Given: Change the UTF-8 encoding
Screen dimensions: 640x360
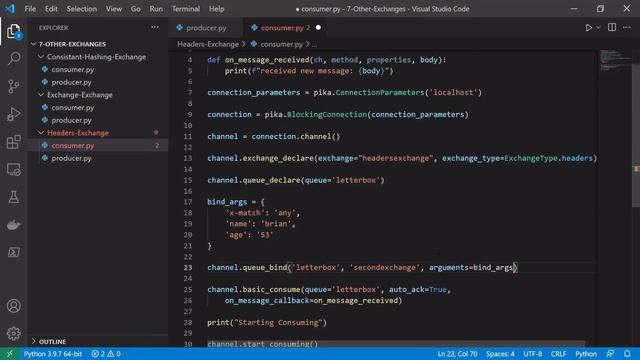Looking at the screenshot, I should 533,354.
